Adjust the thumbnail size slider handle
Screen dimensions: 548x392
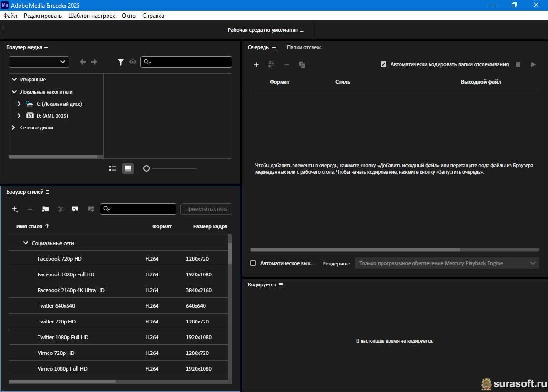click(147, 168)
